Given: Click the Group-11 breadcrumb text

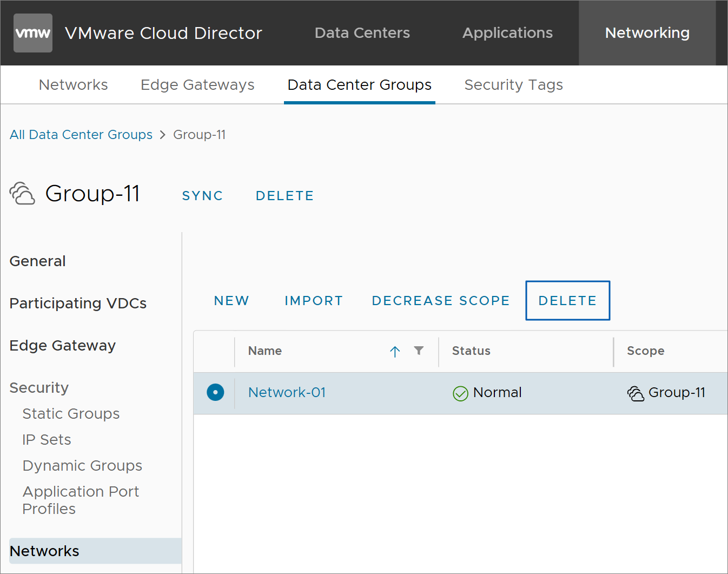Looking at the screenshot, I should click(200, 135).
